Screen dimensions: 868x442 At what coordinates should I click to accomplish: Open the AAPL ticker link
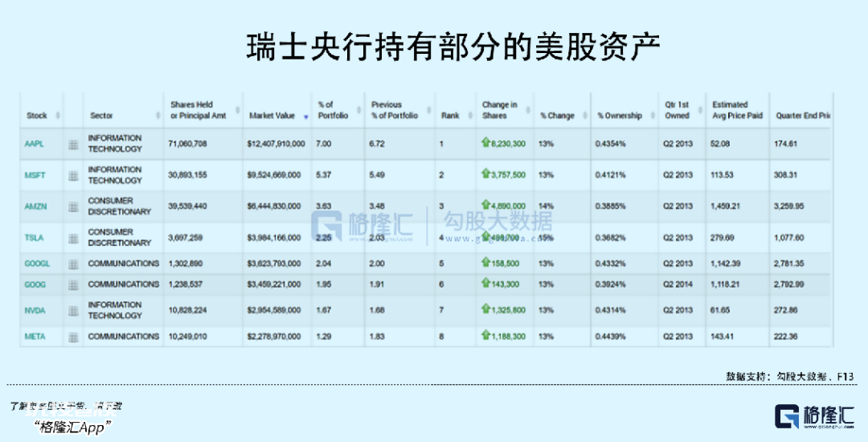[34, 144]
